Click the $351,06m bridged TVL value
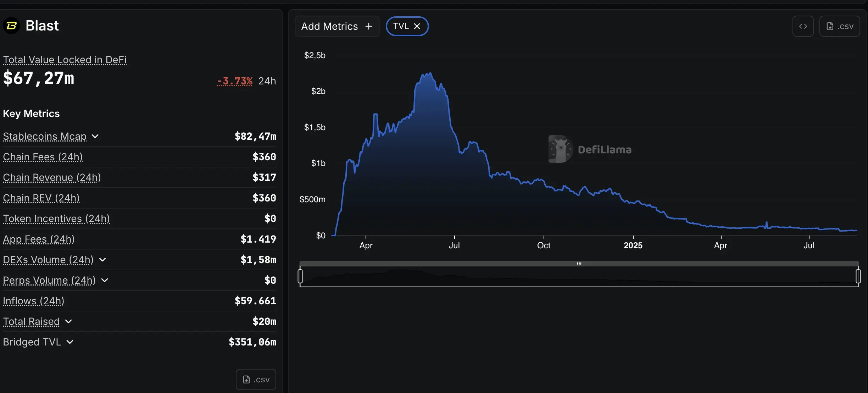 252,342
